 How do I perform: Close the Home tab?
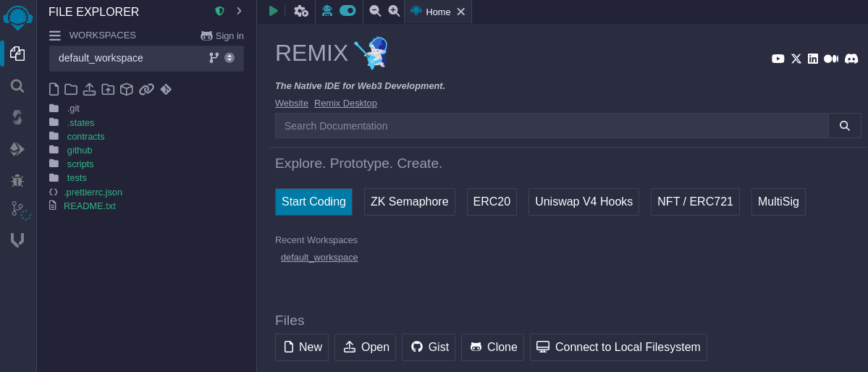(460, 12)
